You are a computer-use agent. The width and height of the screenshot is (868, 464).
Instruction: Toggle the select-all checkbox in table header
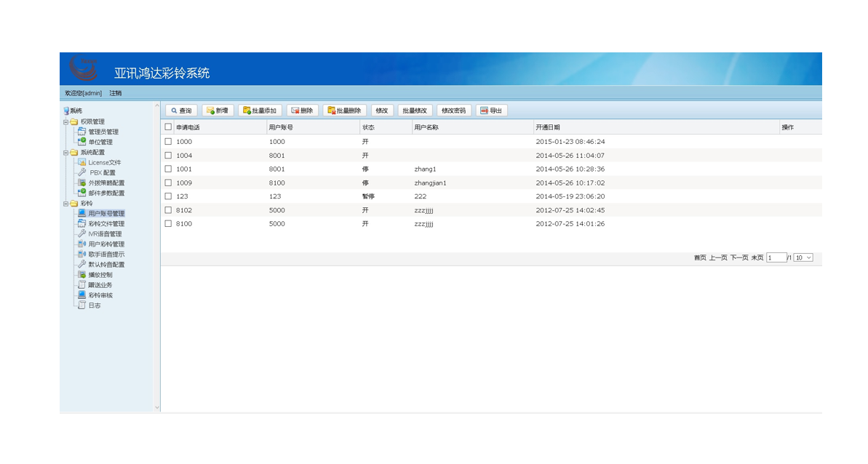(x=168, y=127)
